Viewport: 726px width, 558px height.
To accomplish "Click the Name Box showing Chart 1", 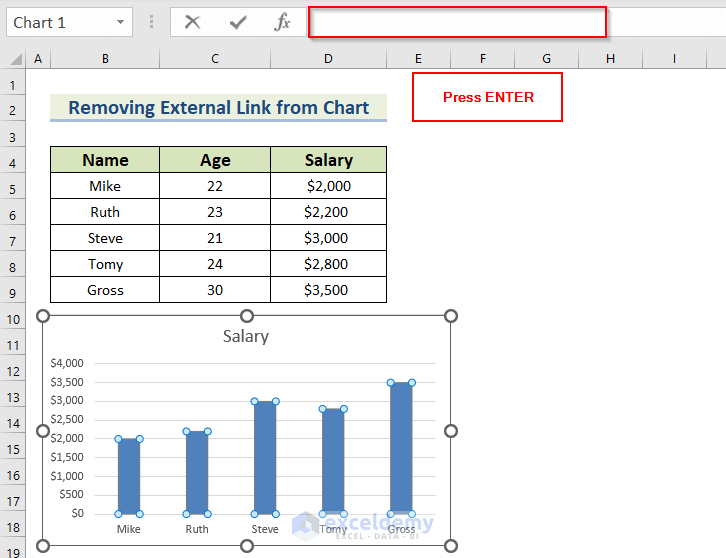I will 69,22.
